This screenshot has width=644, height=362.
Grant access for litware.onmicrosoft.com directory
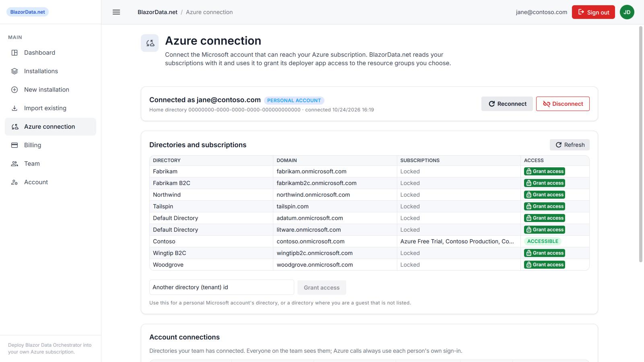545,230
